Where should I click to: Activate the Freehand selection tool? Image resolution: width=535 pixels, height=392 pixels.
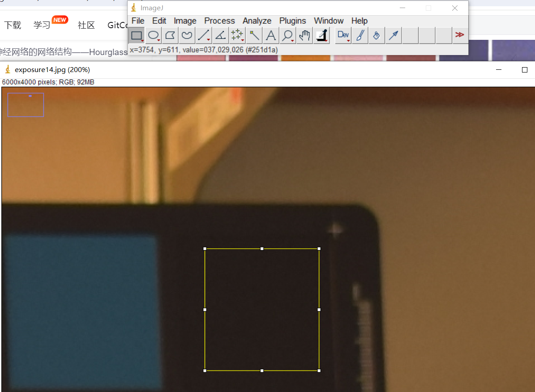[x=187, y=35]
